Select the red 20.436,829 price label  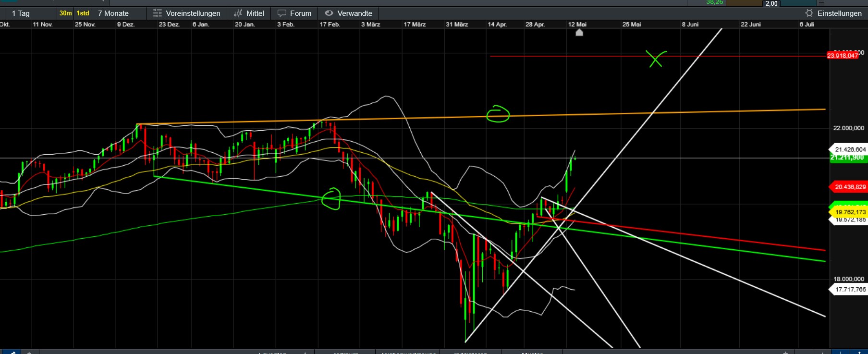(849, 187)
